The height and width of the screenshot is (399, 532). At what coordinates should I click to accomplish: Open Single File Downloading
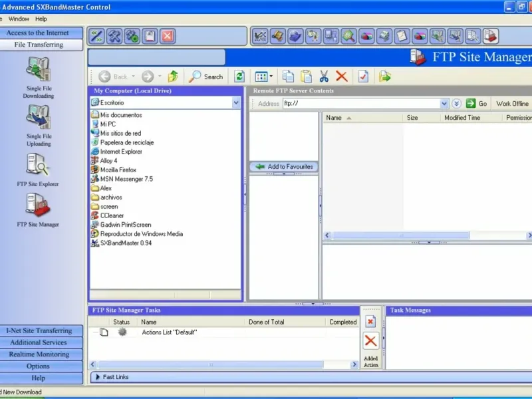tap(39, 77)
